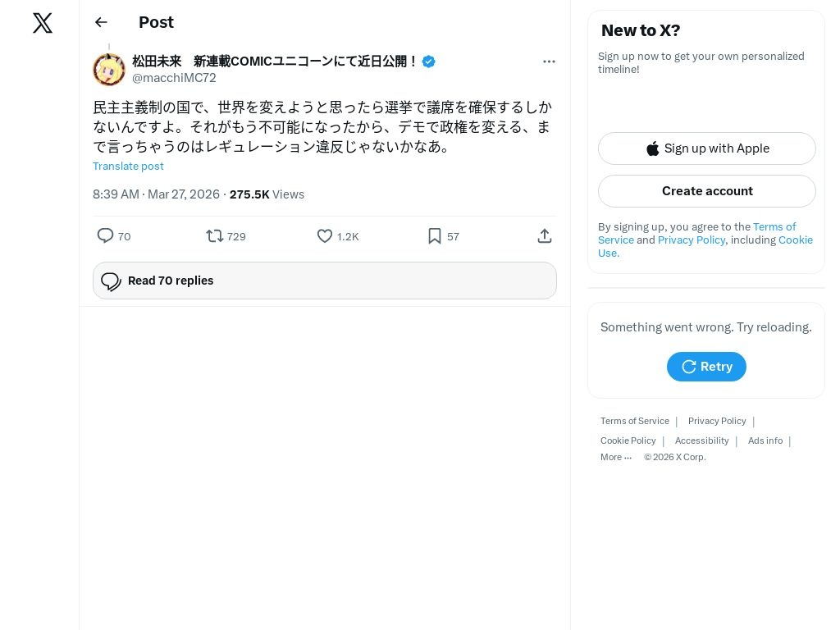Image resolution: width=840 pixels, height=630 pixels.
Task: Open the author's profile avatar
Action: tap(109, 70)
